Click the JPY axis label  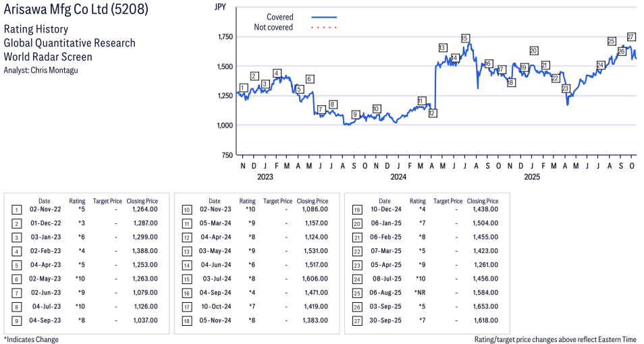(x=219, y=7)
